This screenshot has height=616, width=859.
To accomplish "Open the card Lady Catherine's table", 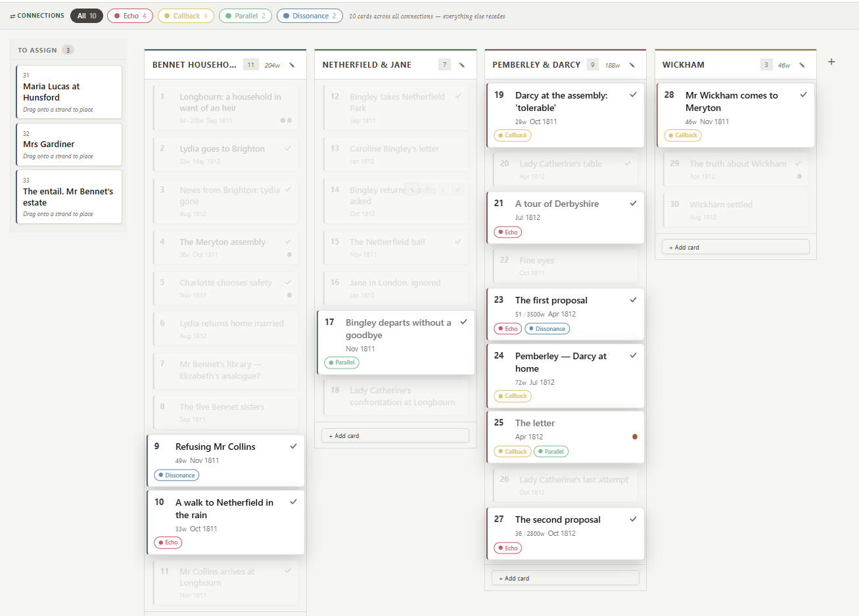I will pyautogui.click(x=566, y=169).
